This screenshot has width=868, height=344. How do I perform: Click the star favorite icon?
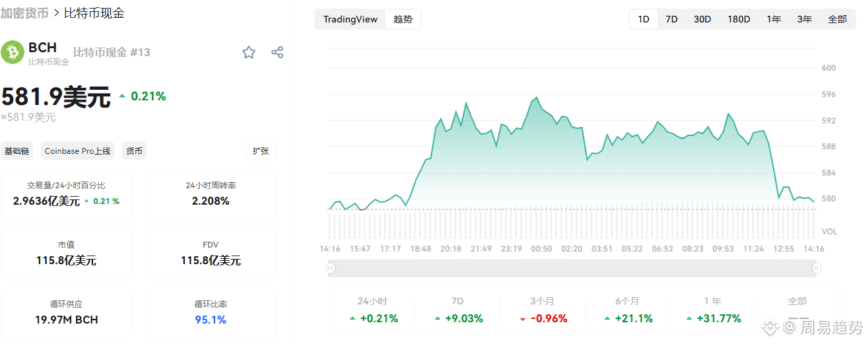249,52
